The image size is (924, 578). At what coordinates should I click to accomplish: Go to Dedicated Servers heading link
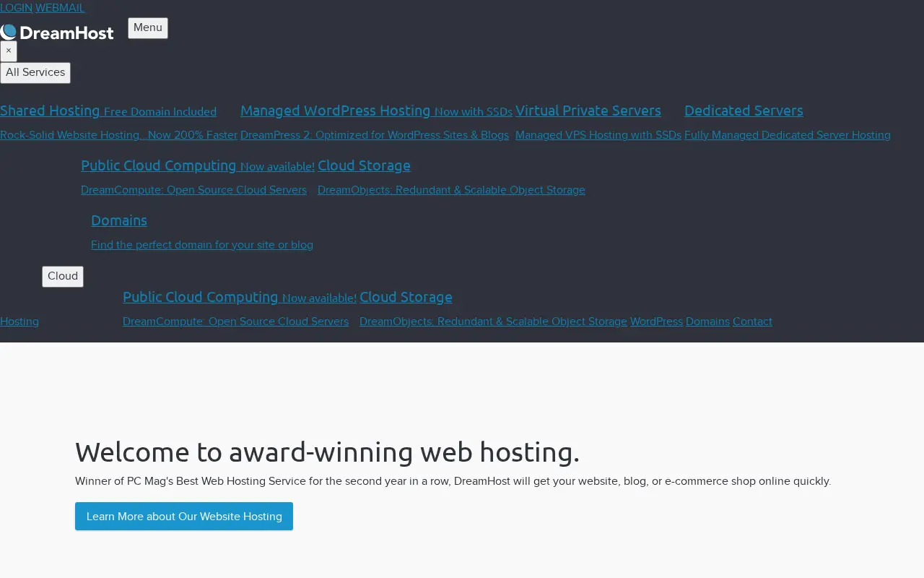pyautogui.click(x=744, y=111)
